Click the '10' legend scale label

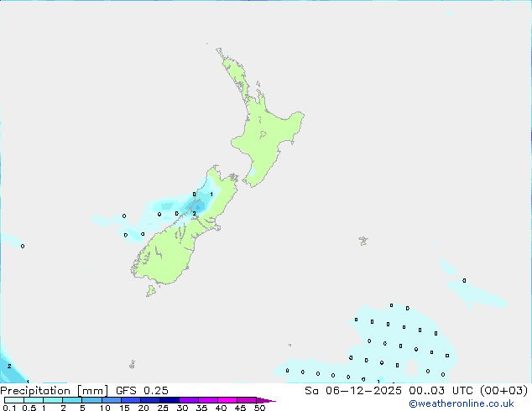coord(105,408)
